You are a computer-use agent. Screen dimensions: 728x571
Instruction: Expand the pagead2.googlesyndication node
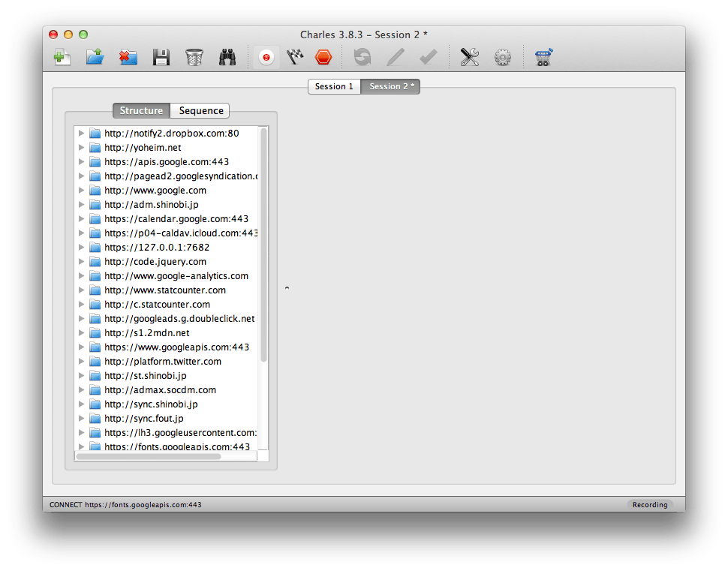[x=81, y=176]
